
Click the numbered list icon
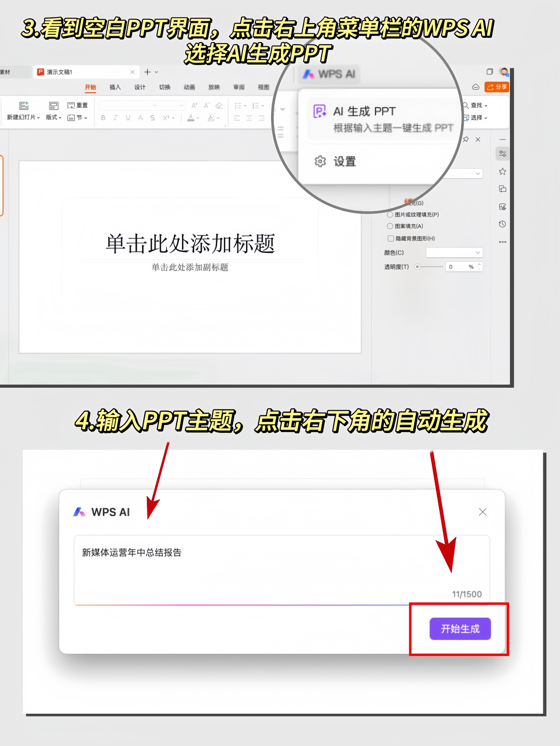pyautogui.click(x=256, y=105)
